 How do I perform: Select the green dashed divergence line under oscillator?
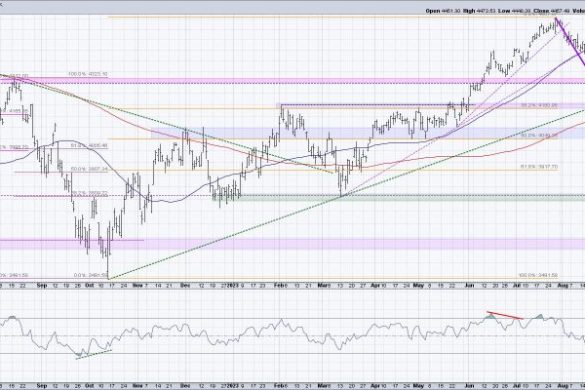(x=94, y=355)
